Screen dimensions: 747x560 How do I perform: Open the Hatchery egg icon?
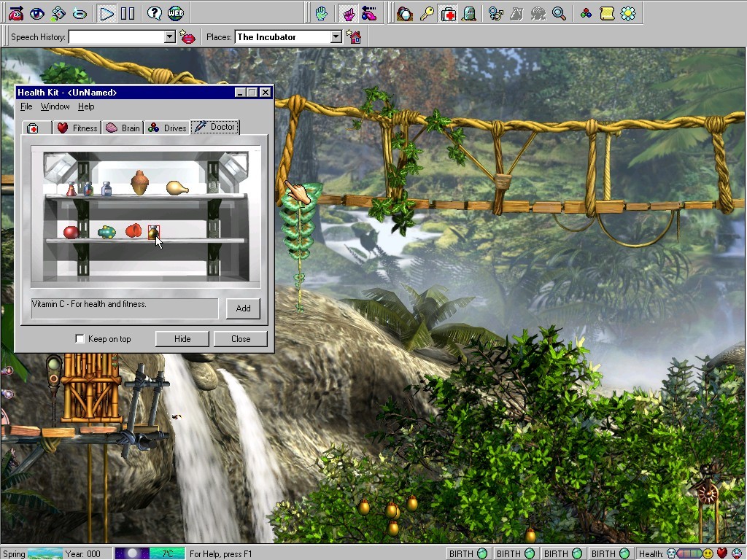(404, 13)
